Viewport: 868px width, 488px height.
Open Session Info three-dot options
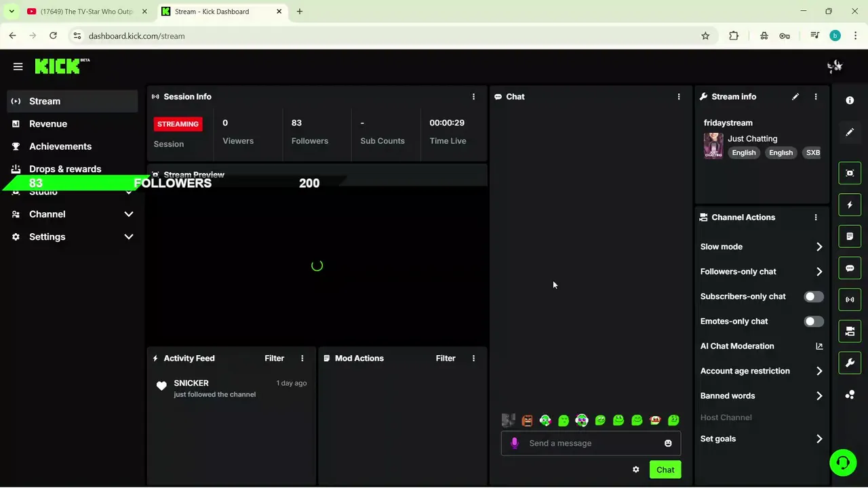(473, 97)
